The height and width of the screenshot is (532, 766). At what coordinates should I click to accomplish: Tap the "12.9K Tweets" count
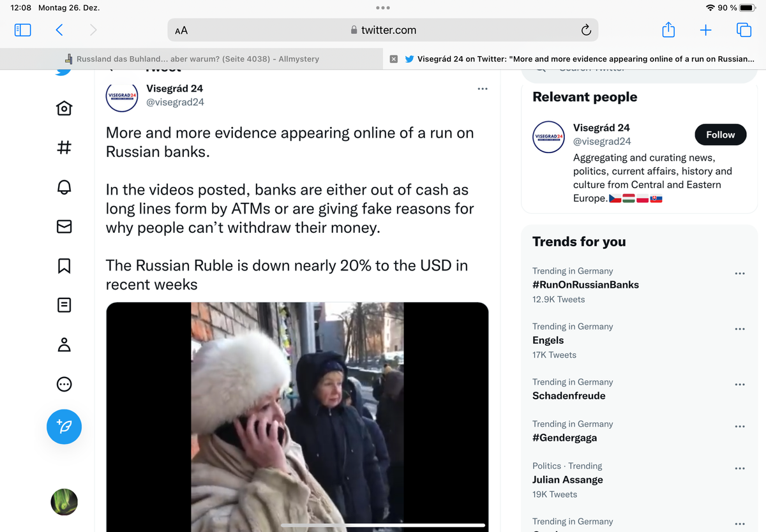[559, 299]
